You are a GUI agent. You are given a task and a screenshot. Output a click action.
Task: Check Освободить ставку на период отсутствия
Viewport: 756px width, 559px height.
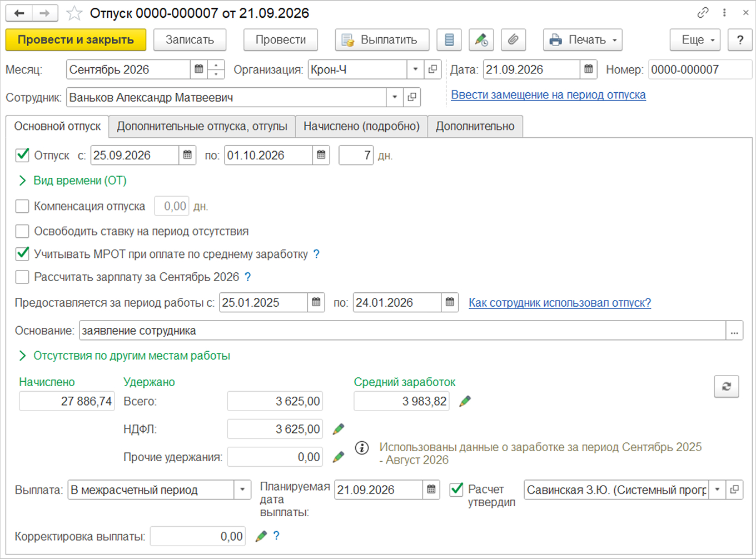click(22, 231)
